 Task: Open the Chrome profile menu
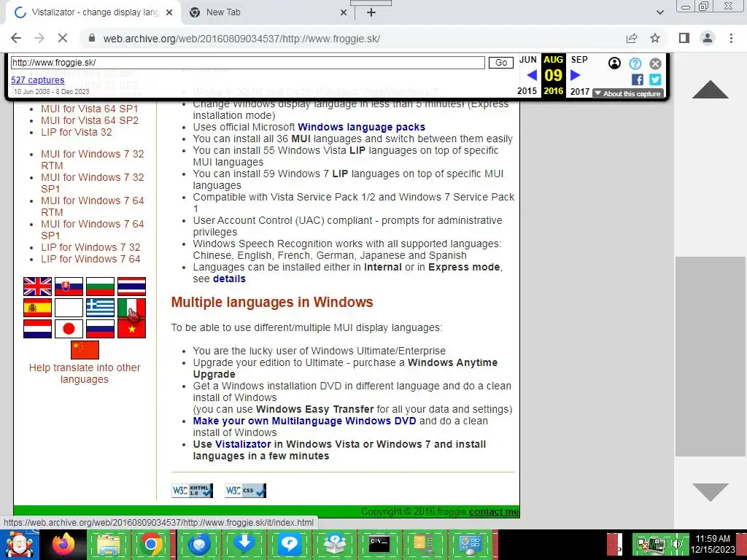pos(708,39)
